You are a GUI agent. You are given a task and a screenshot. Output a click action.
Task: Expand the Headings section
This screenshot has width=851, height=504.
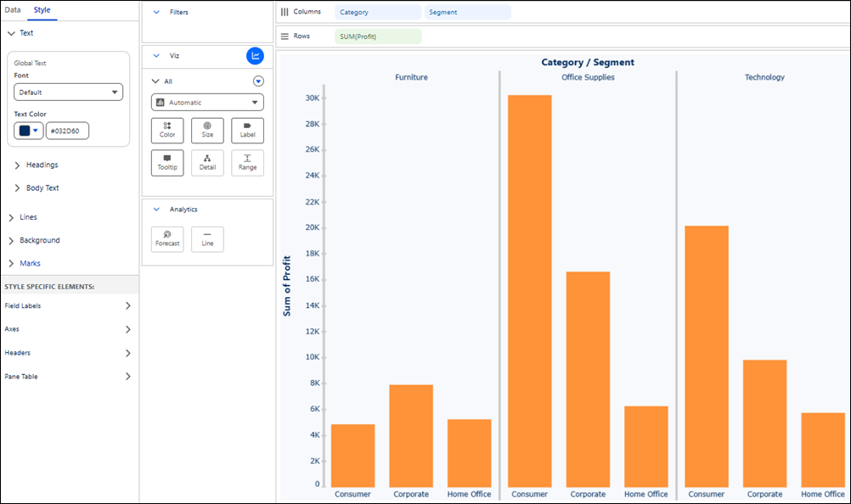pos(17,165)
